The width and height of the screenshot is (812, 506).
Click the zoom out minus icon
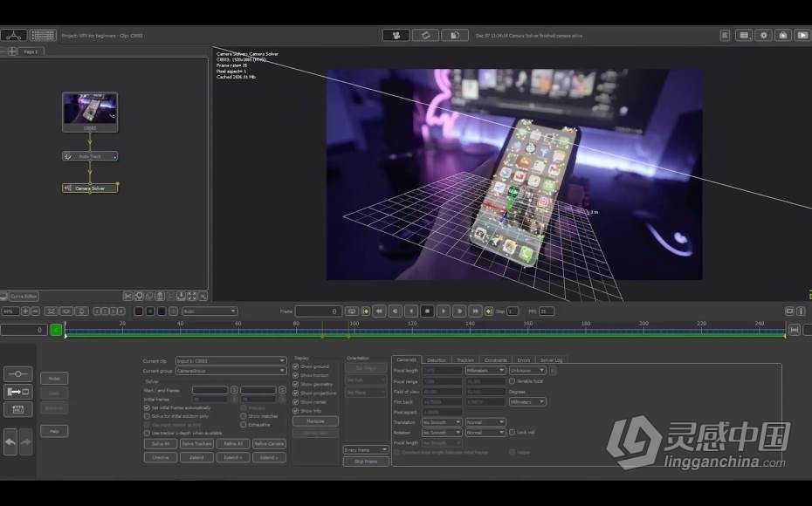(35, 311)
